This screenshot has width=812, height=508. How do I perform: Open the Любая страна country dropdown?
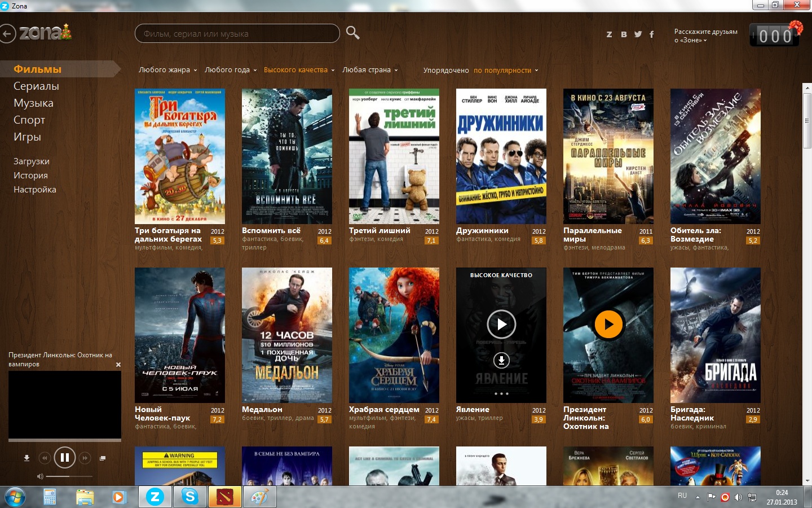coord(370,70)
